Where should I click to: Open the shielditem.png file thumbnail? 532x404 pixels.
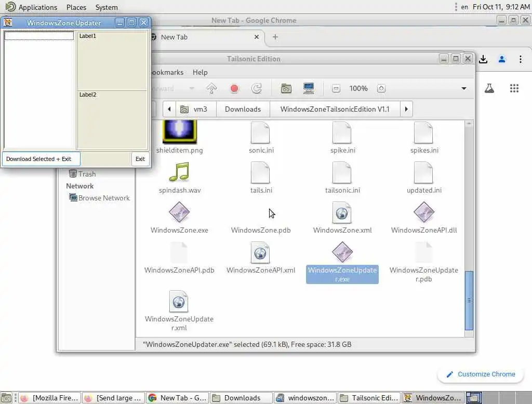pyautogui.click(x=179, y=132)
